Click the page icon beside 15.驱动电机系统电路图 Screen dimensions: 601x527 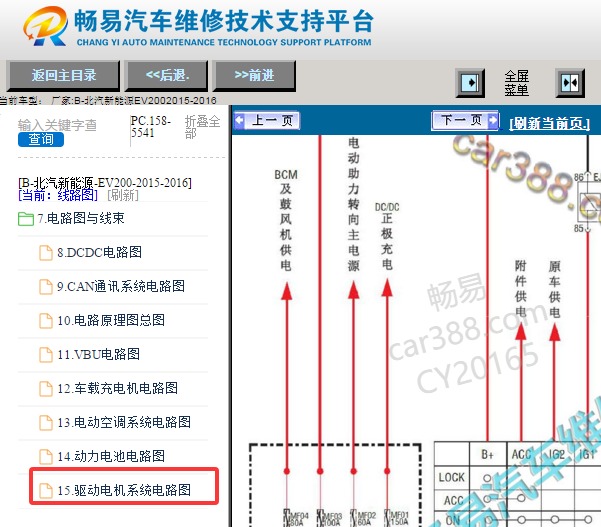46,491
